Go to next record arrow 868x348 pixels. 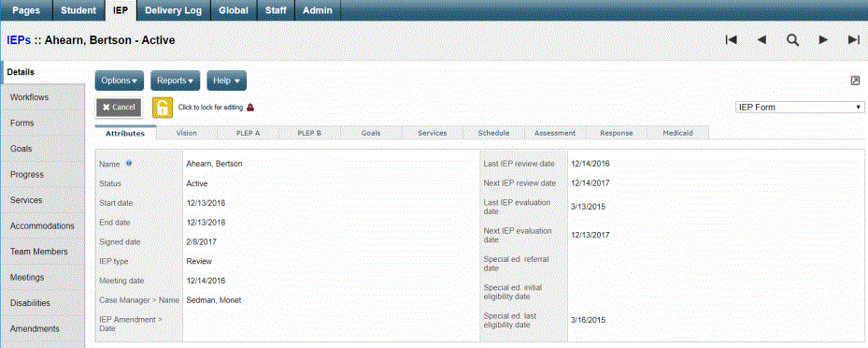click(x=823, y=40)
